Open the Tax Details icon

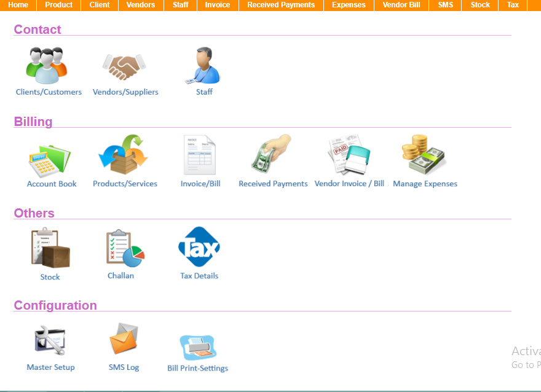click(x=199, y=247)
